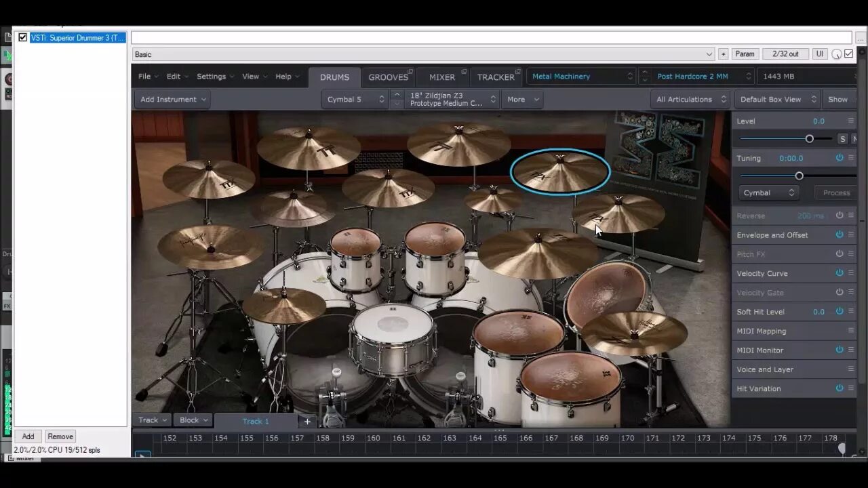The image size is (868, 488).
Task: Open the Hit Variation menu icon
Action: [x=851, y=388]
